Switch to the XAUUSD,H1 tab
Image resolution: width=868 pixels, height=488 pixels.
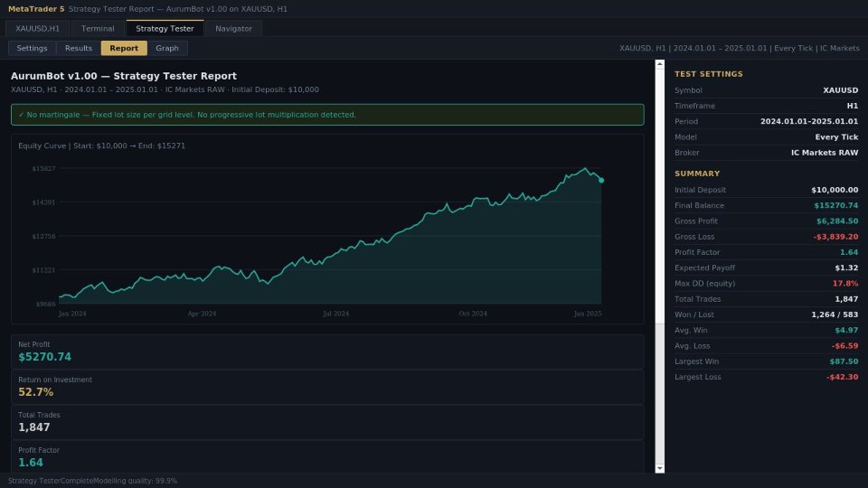pos(37,29)
